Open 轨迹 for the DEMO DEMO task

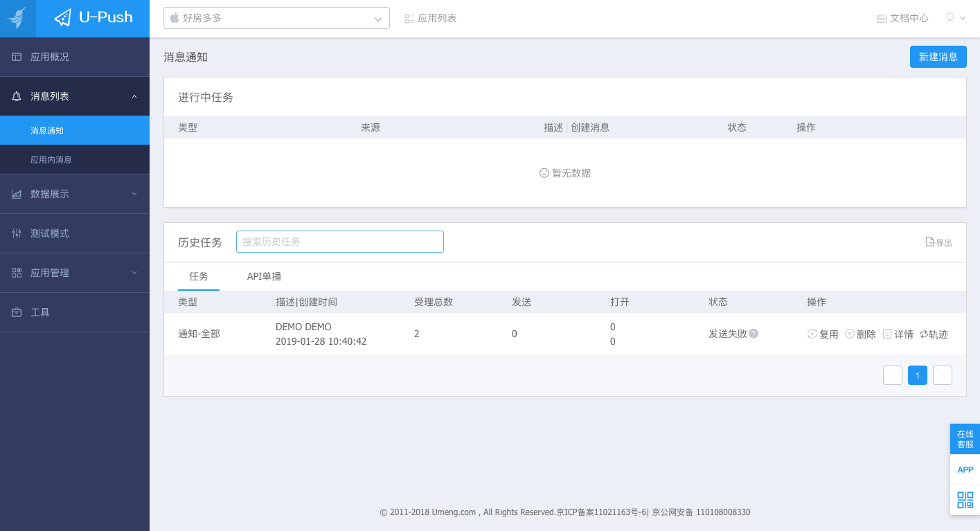pyautogui.click(x=934, y=334)
